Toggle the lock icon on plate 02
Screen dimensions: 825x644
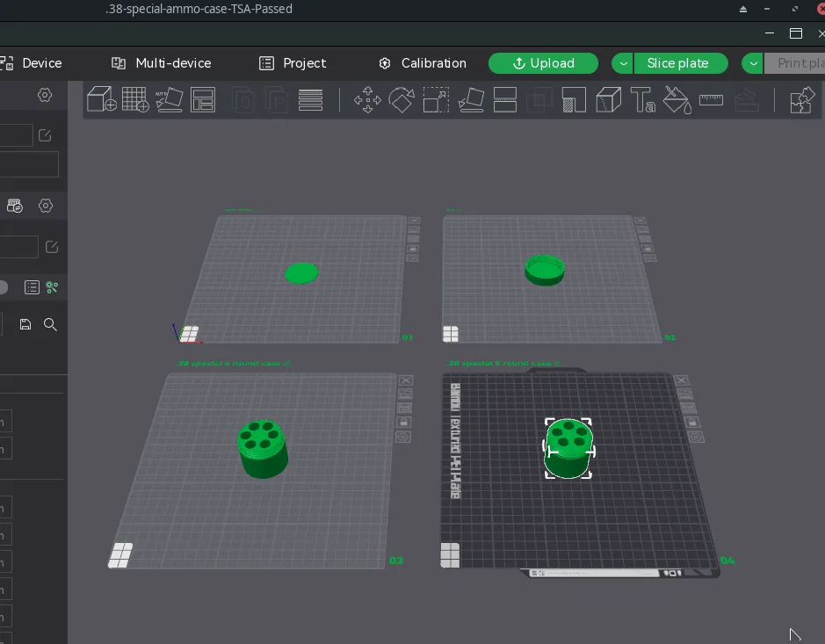648,249
